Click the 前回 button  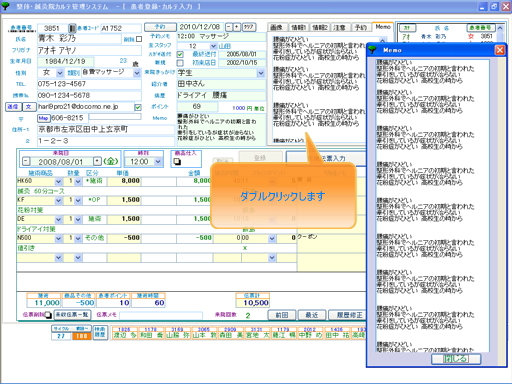pos(282,315)
